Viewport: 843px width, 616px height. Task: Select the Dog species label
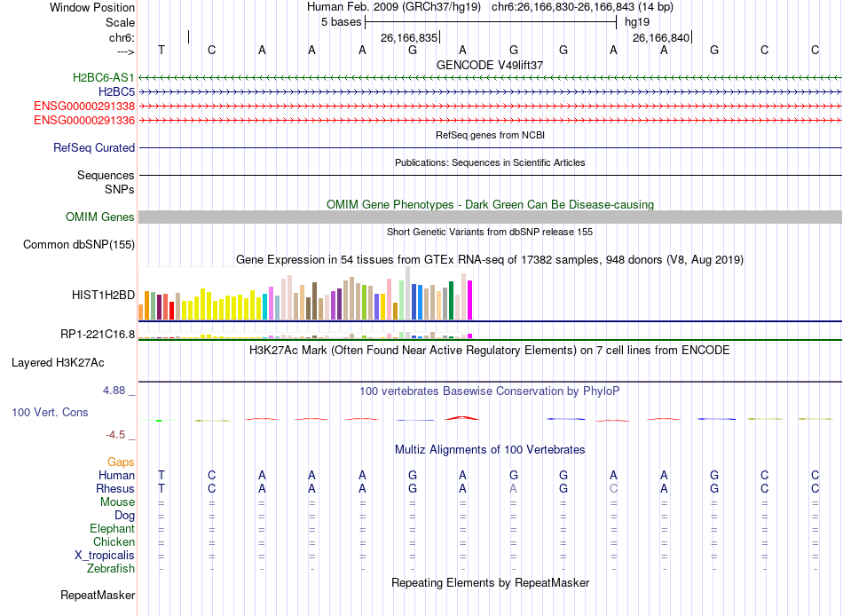click(124, 516)
